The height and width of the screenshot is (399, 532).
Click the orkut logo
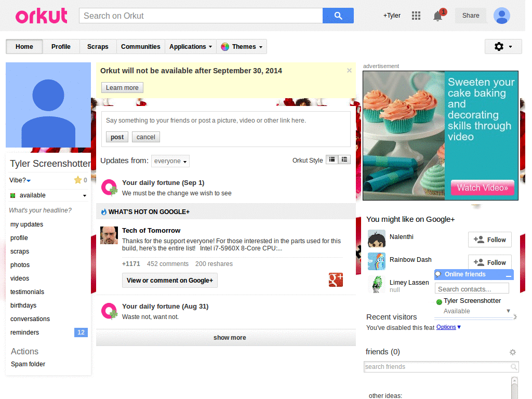coord(42,16)
